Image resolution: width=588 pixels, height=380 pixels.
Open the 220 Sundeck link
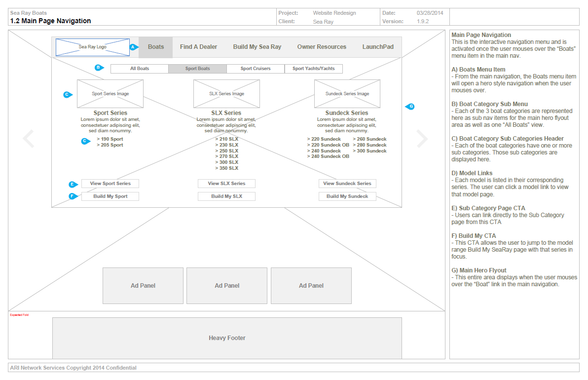click(x=324, y=139)
